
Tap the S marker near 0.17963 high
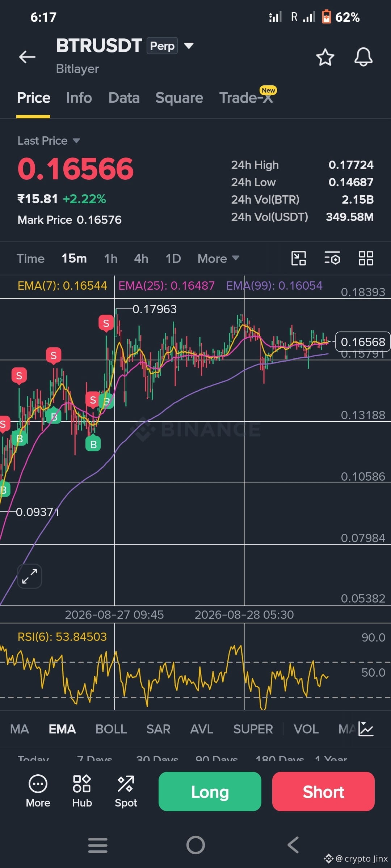[106, 323]
